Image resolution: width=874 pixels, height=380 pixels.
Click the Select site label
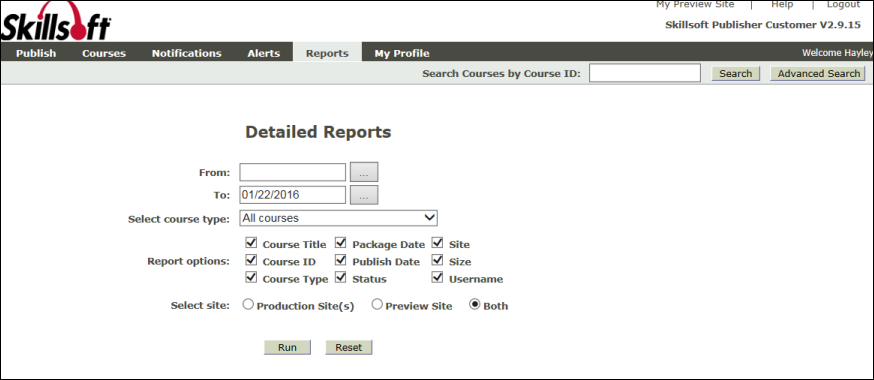pyautogui.click(x=200, y=305)
